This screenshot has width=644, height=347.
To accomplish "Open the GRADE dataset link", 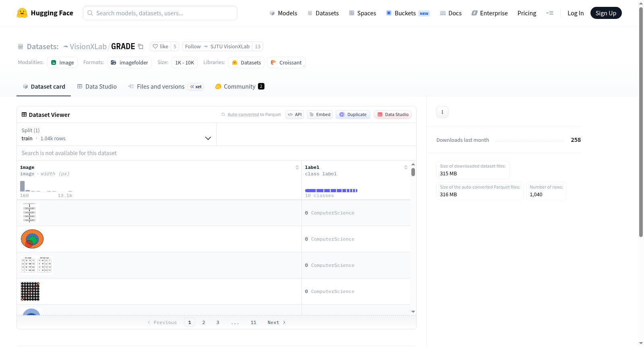I will tap(123, 46).
